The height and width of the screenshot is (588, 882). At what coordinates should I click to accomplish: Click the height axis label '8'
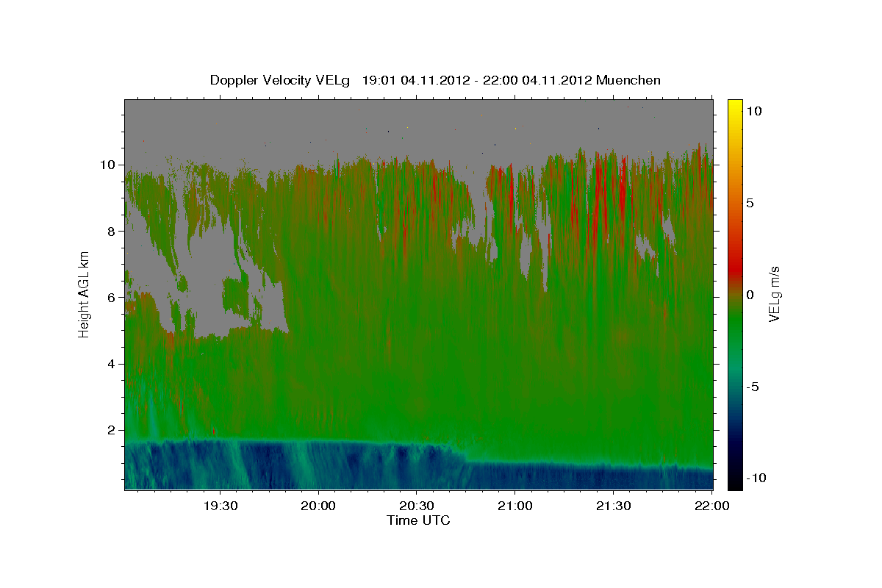coord(112,231)
